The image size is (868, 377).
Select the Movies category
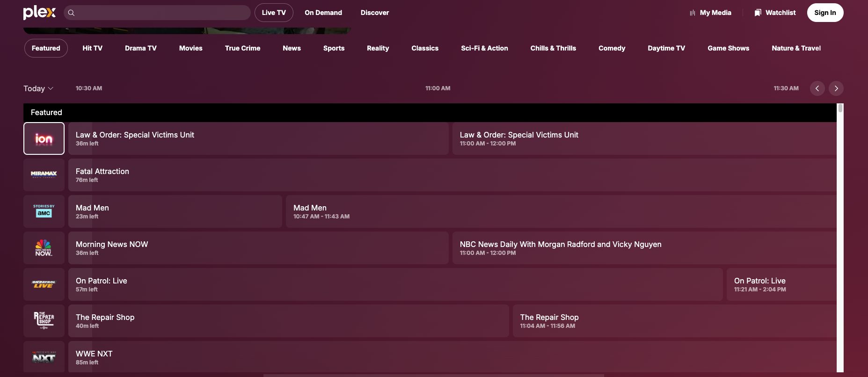(191, 48)
